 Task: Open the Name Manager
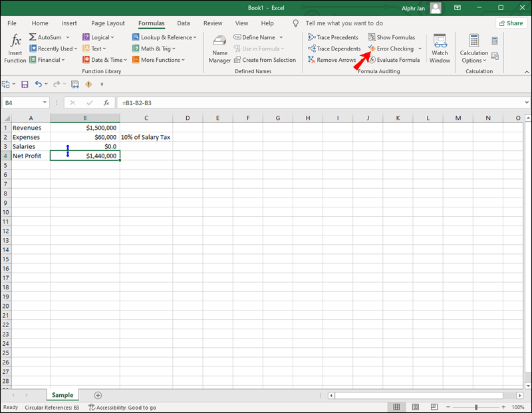219,49
